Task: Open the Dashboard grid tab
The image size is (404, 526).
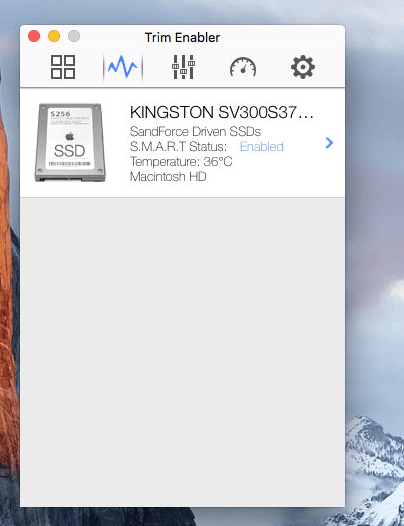Action: tap(63, 67)
